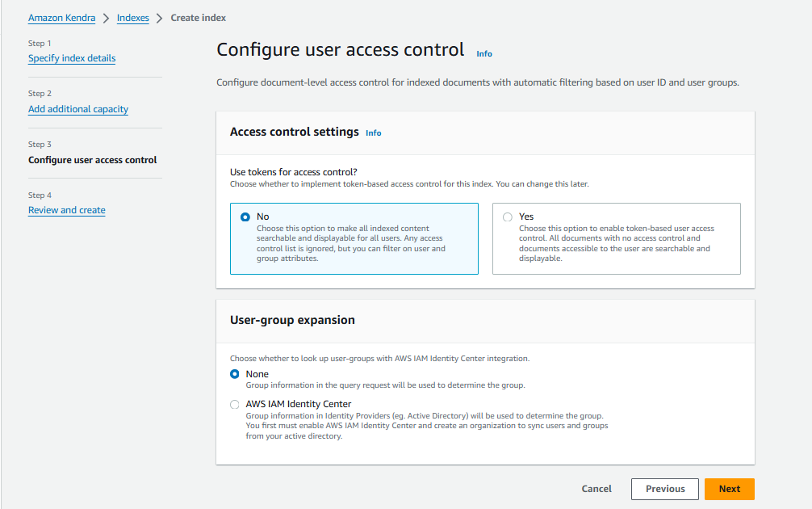Select the "Yes" token-based access control option

(508, 217)
